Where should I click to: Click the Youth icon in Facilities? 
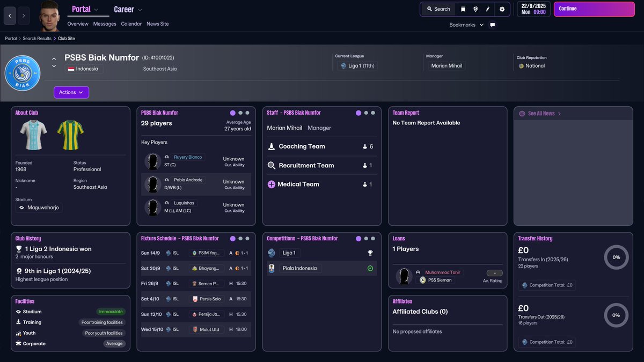coord(18,333)
